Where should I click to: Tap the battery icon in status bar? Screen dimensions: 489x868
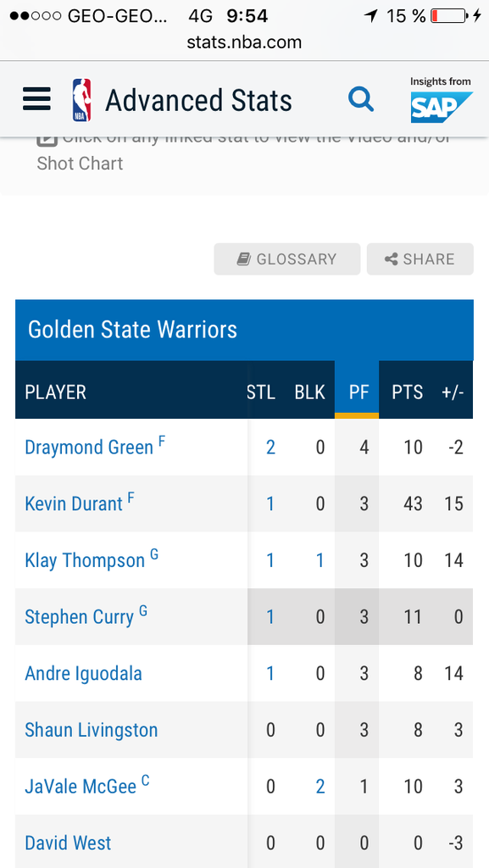[448, 15]
